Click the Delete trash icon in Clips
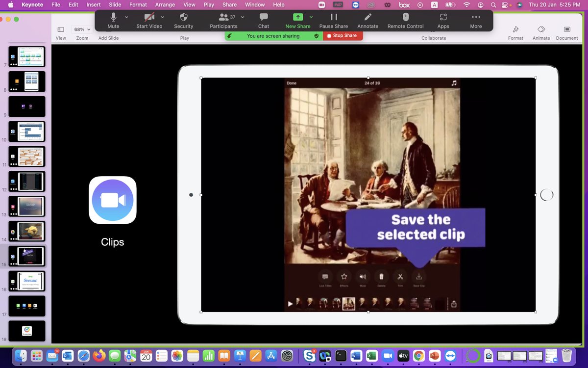This screenshot has height=368, width=588. point(381,277)
